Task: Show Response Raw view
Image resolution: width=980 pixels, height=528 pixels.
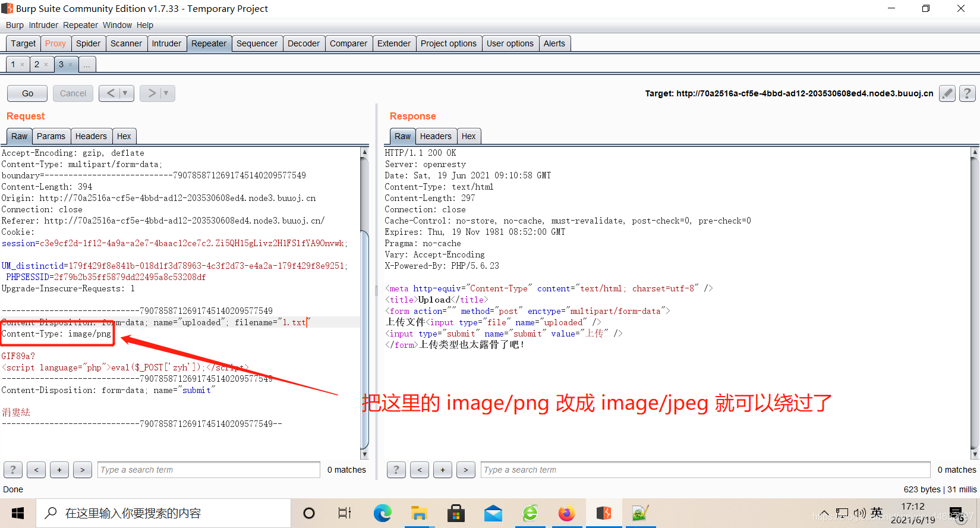Action: 402,136
